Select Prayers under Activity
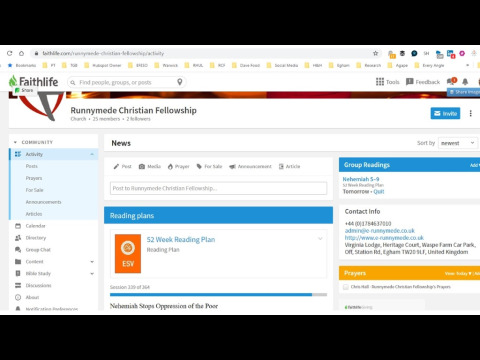The height and width of the screenshot is (360, 480). tap(34, 178)
